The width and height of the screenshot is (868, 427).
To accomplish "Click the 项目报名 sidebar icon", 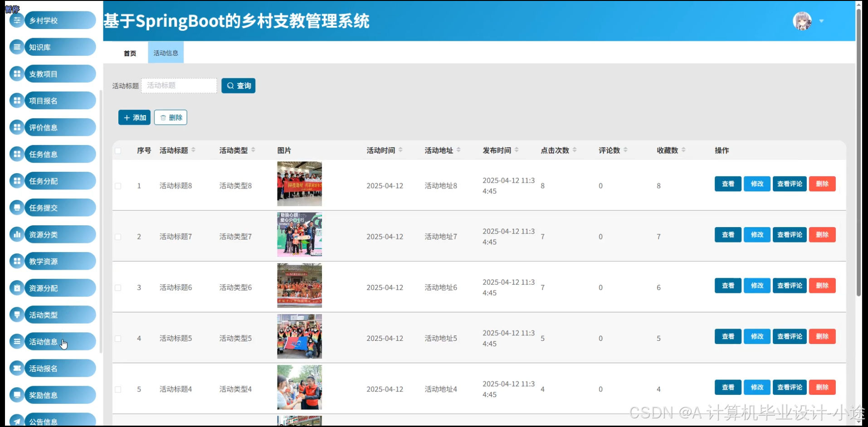I will [17, 101].
